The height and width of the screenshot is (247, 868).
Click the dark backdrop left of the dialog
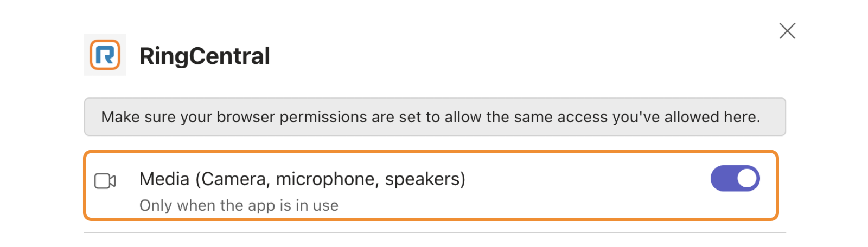[26, 123]
